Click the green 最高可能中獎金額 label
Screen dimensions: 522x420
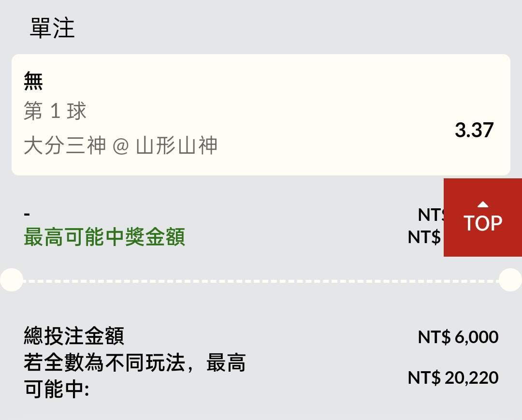point(104,238)
